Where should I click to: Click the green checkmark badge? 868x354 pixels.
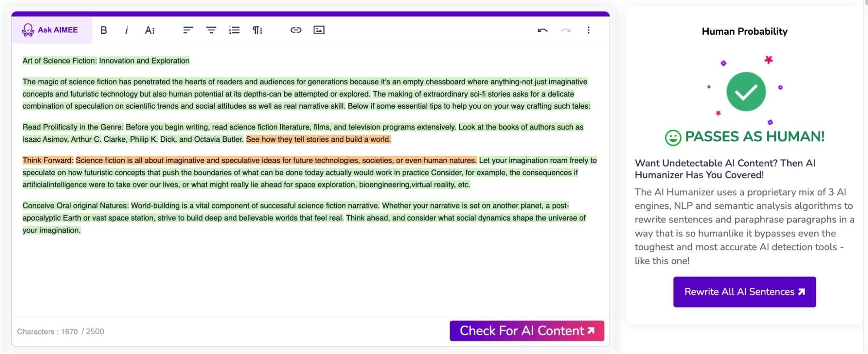746,92
